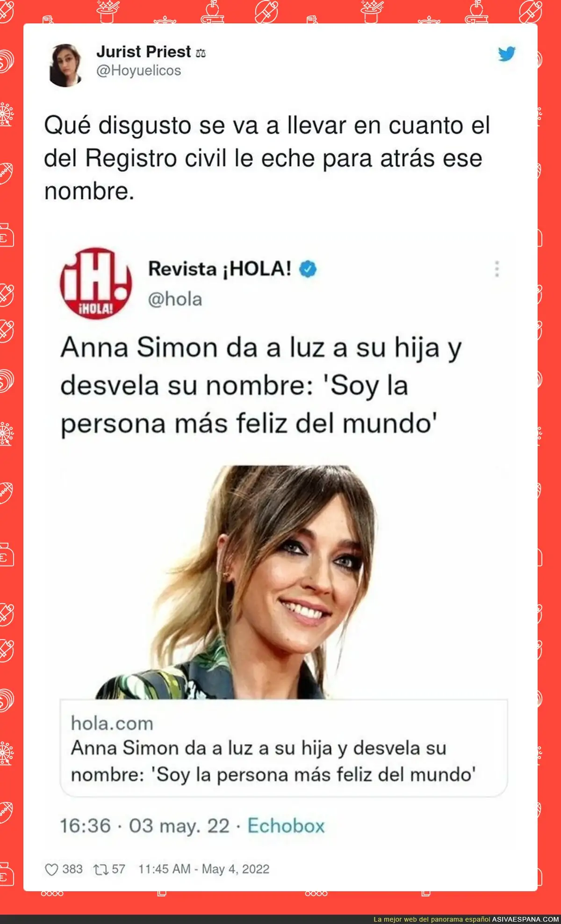The height and width of the screenshot is (924, 561).
Task: Open the hola.com link card
Action: (x=284, y=748)
